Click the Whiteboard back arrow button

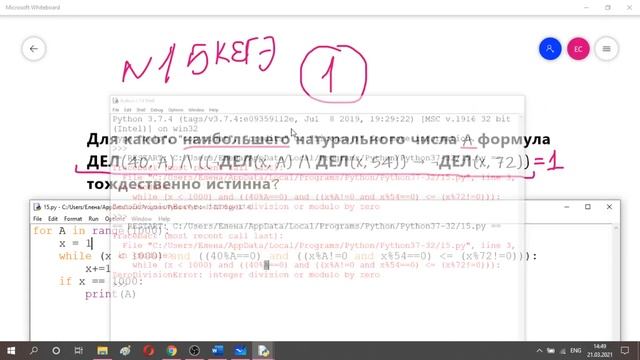pyautogui.click(x=33, y=49)
